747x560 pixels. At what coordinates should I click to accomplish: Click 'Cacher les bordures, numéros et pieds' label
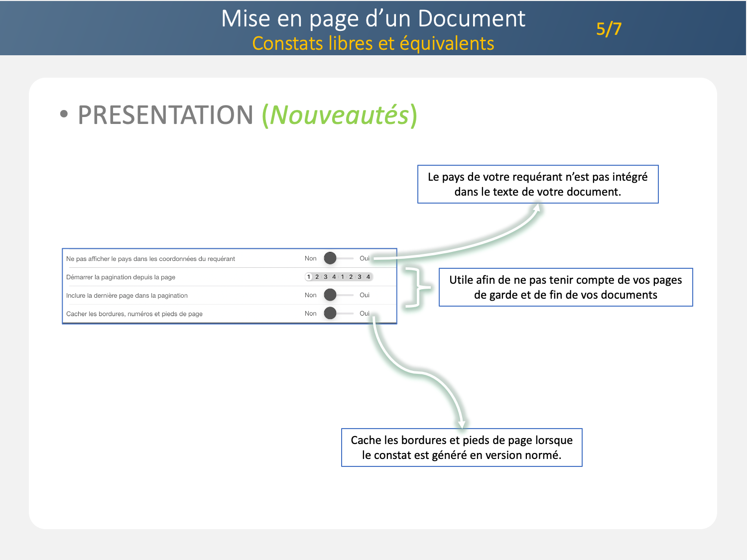[134, 314]
